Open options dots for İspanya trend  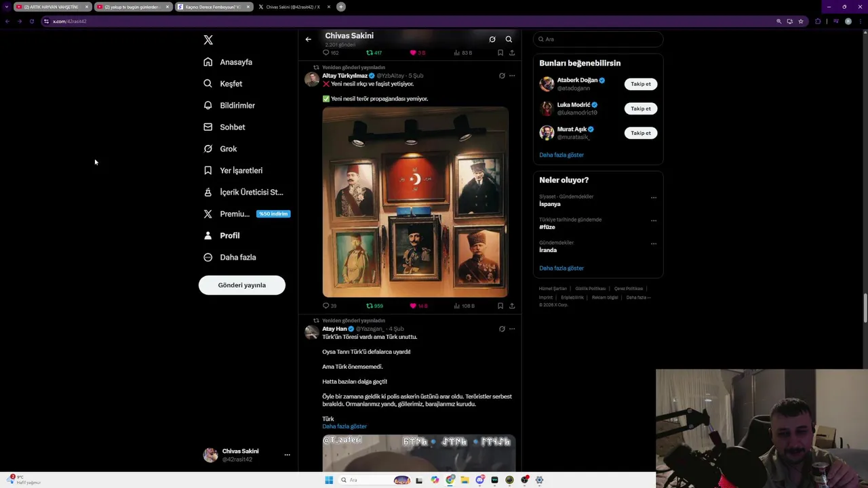click(654, 198)
